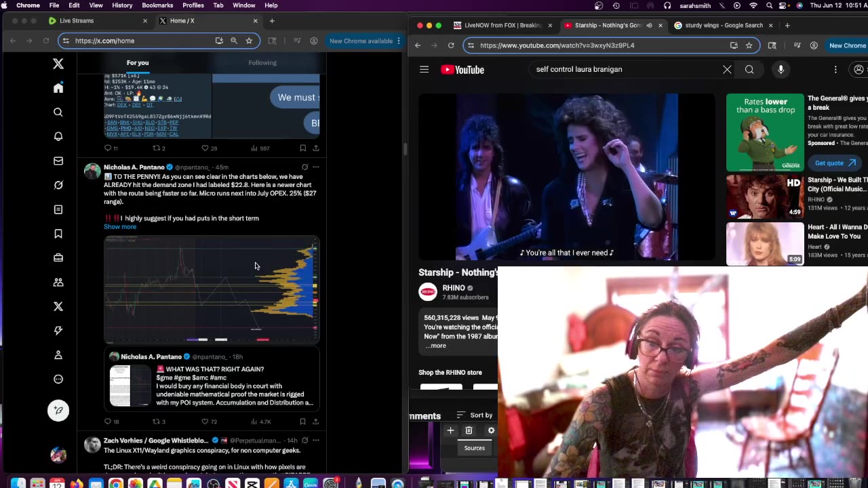
Task: Reply to Pantano post with 18 replies
Action: pos(111,422)
